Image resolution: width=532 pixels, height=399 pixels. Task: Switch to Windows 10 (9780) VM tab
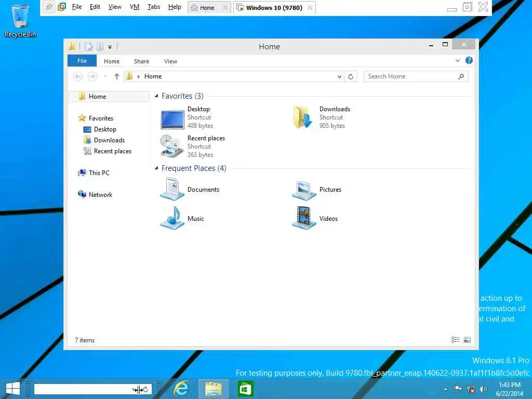(274, 7)
